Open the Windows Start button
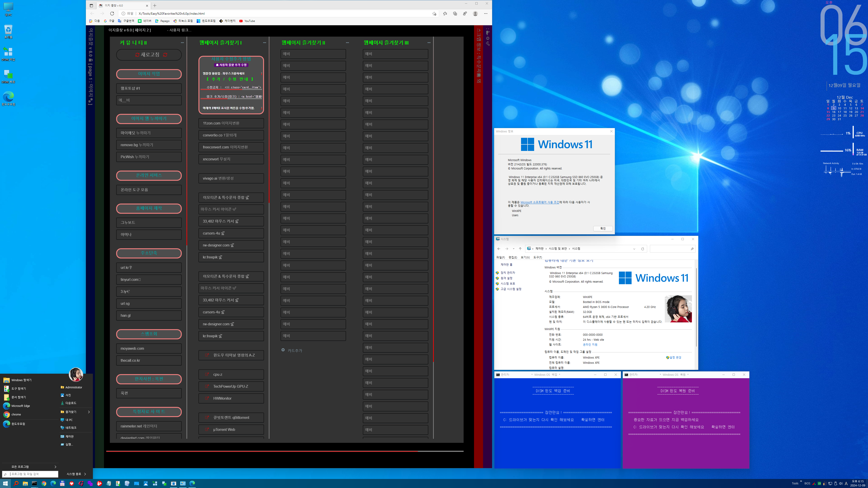Viewport: 868px width, 488px height. [5, 483]
